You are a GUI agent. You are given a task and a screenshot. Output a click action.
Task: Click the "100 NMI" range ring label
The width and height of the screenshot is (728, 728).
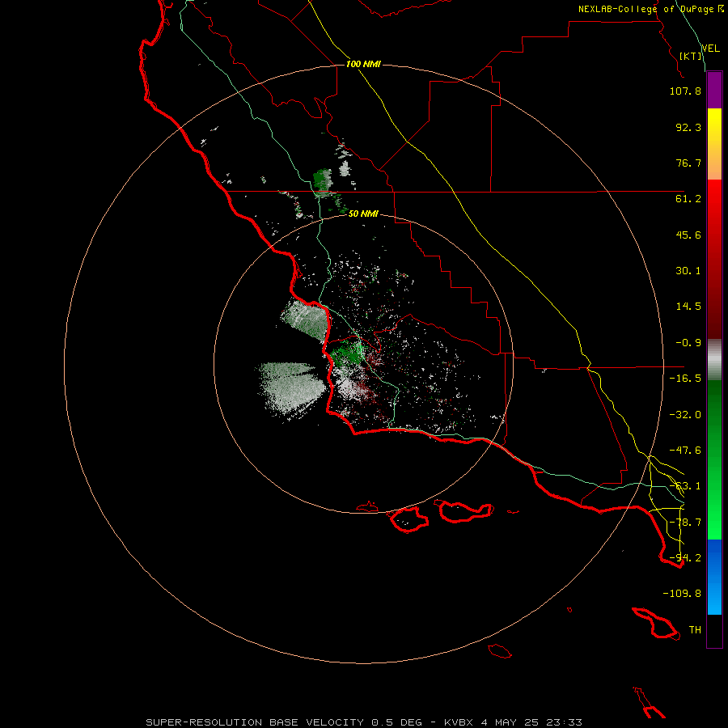click(363, 64)
